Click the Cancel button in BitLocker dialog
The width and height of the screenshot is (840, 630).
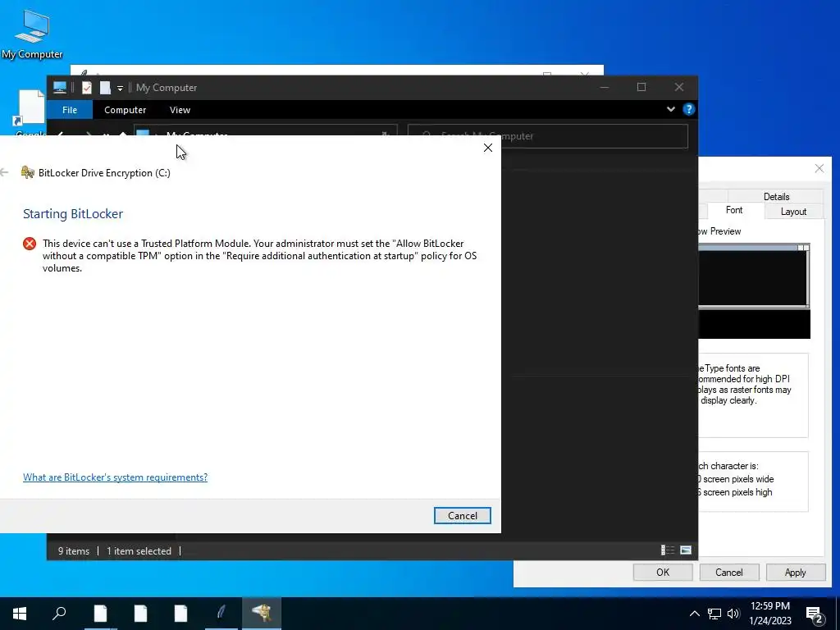463,515
